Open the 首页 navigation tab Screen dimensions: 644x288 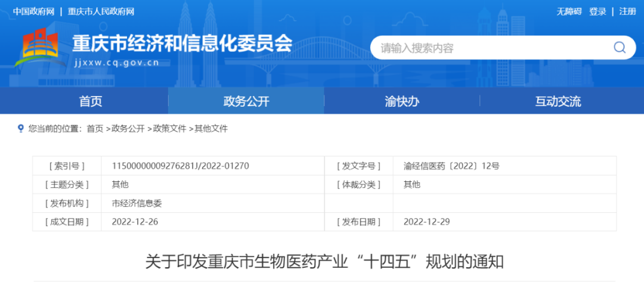click(x=91, y=101)
